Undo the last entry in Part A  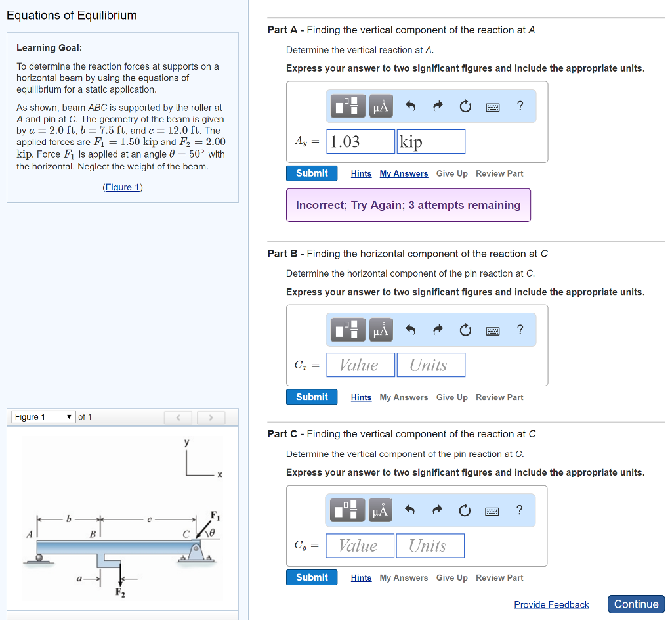point(409,106)
